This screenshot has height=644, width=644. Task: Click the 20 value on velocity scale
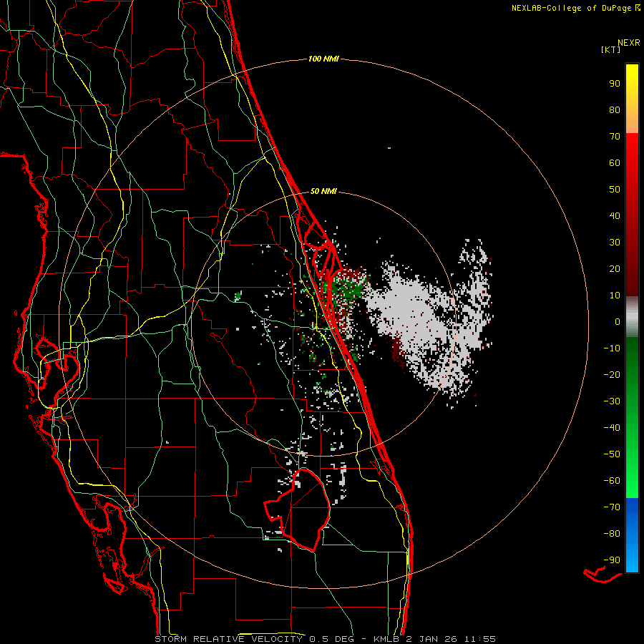tap(615, 268)
